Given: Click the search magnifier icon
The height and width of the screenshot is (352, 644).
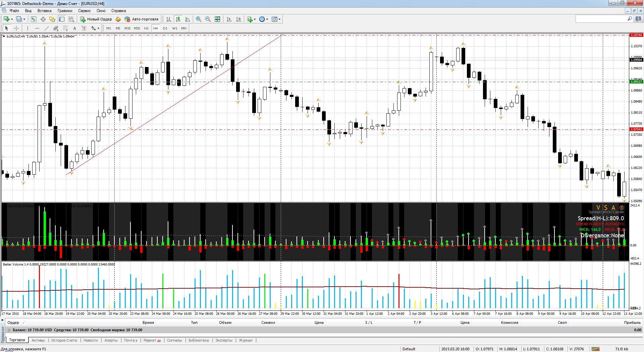Looking at the screenshot, I should pyautogui.click(x=630, y=19).
